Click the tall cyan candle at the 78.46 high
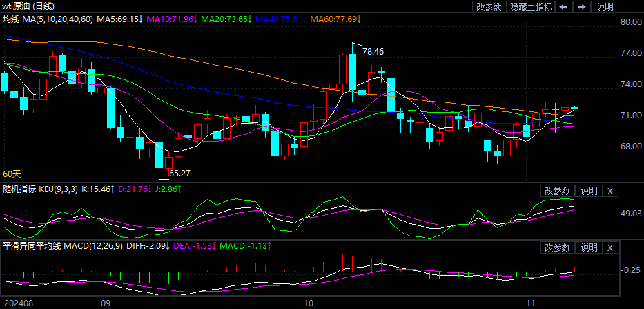Image resolution: width=644 pixels, height=309 pixels. click(352, 72)
